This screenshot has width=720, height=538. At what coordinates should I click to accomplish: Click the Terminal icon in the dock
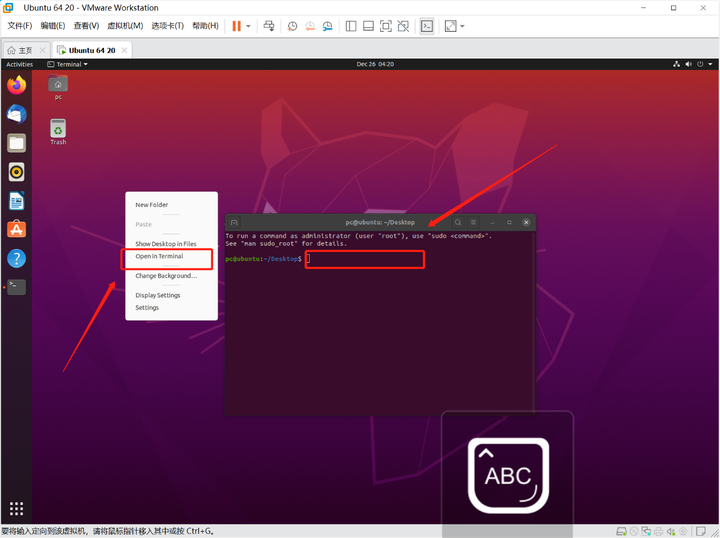[17, 287]
